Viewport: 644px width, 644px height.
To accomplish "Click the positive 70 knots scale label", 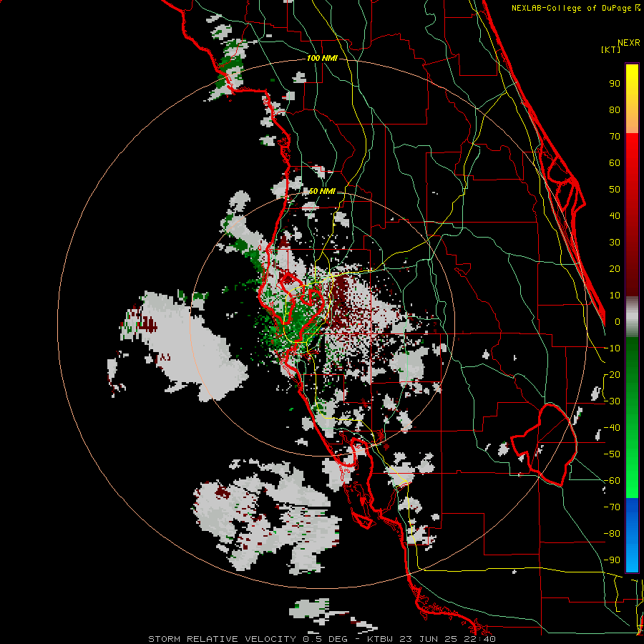I will pos(615,137).
